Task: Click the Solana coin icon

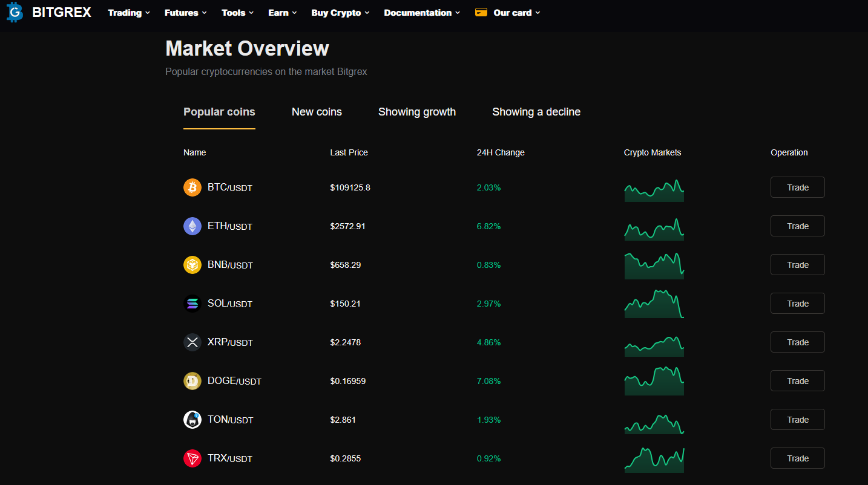Action: coord(192,304)
